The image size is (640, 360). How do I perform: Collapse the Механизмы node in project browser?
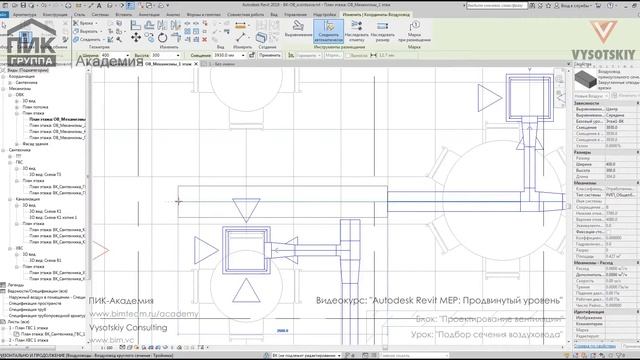click(x=3, y=89)
